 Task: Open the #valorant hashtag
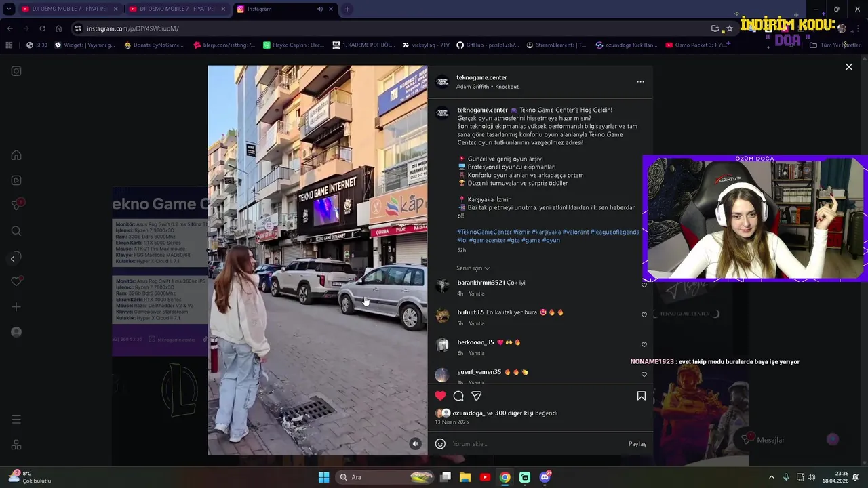click(575, 232)
